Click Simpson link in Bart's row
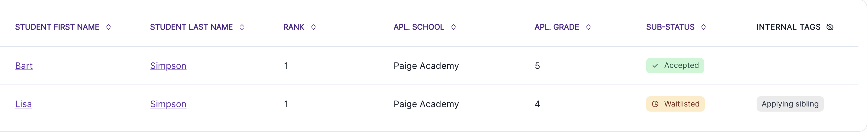Screen dimensions: 868x132 (168, 66)
